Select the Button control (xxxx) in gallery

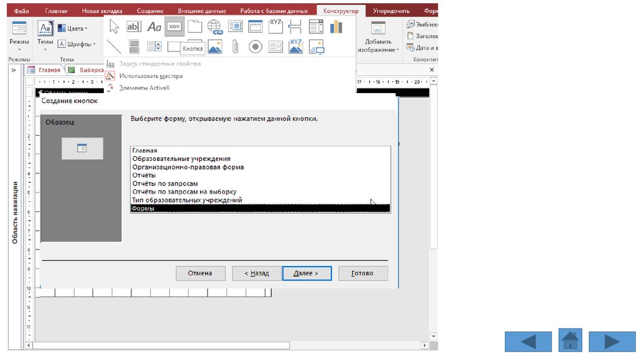point(174,26)
